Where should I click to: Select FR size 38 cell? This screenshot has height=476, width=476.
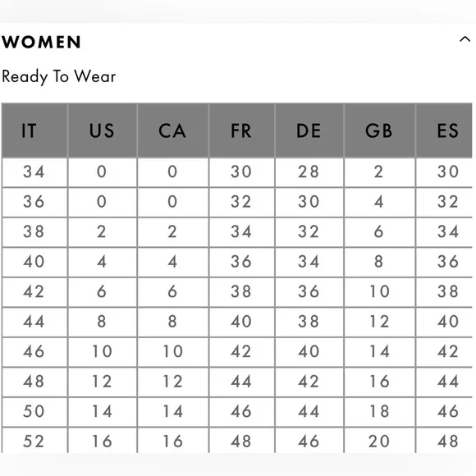[x=241, y=291]
